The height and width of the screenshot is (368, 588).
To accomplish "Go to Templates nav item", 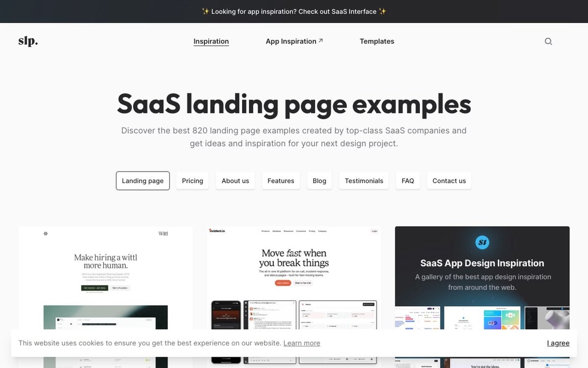I will 377,41.
